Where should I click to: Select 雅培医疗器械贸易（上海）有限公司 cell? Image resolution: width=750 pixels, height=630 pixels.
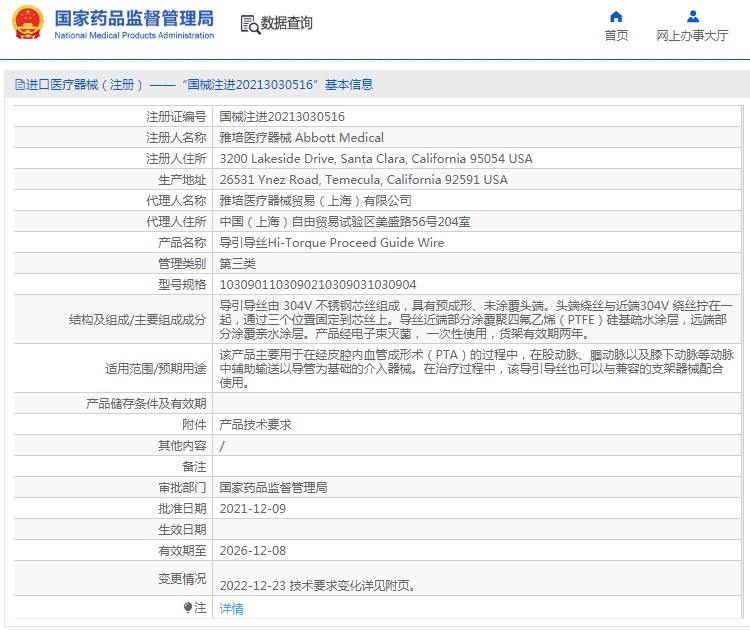[315, 201]
